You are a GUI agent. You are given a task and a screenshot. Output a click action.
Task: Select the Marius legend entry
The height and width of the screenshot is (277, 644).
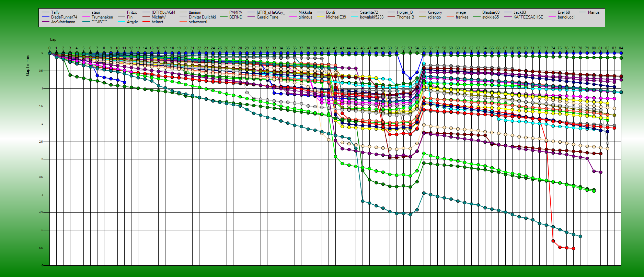[x=594, y=12]
